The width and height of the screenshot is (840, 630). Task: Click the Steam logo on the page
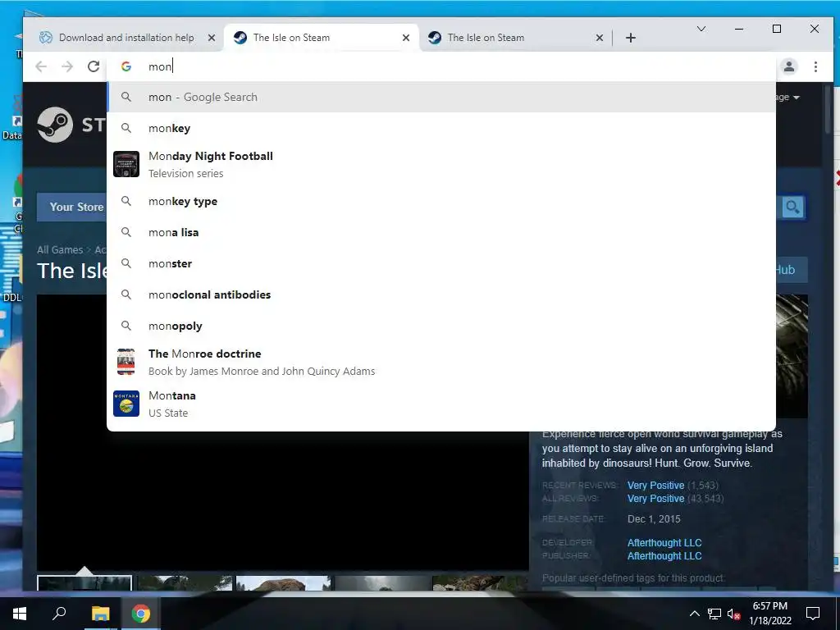coord(55,125)
